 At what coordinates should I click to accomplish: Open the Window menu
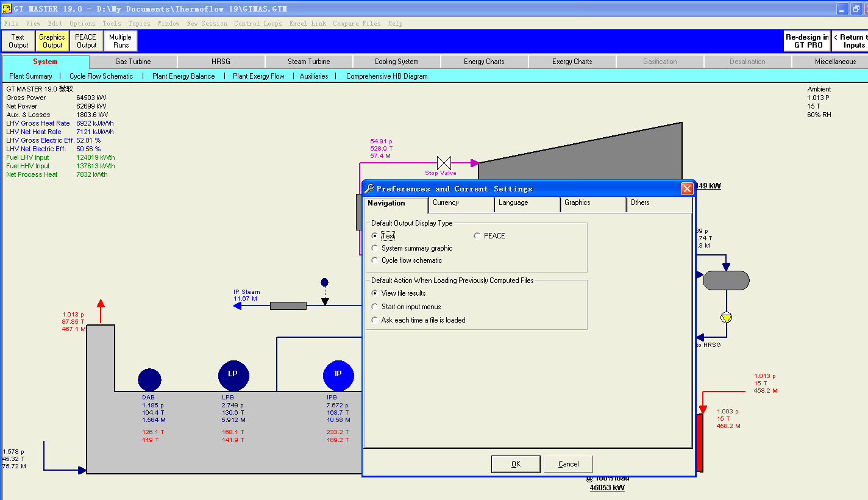168,23
